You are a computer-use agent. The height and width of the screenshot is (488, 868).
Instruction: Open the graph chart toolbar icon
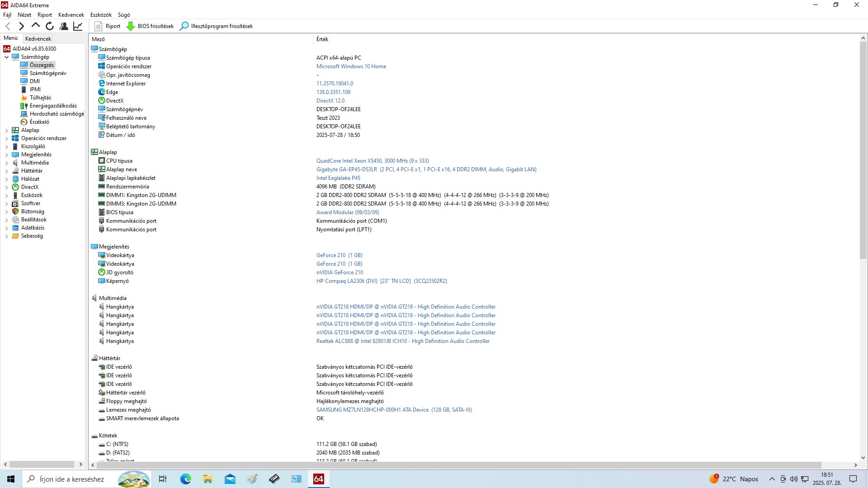pyautogui.click(x=78, y=26)
